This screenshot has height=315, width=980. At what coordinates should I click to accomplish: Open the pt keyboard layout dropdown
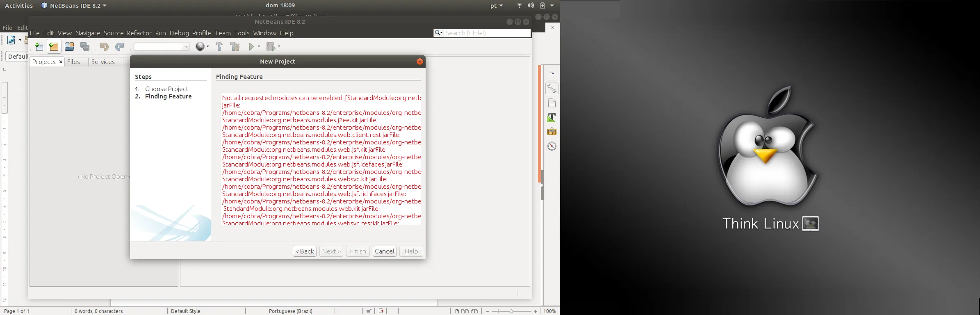coord(497,6)
